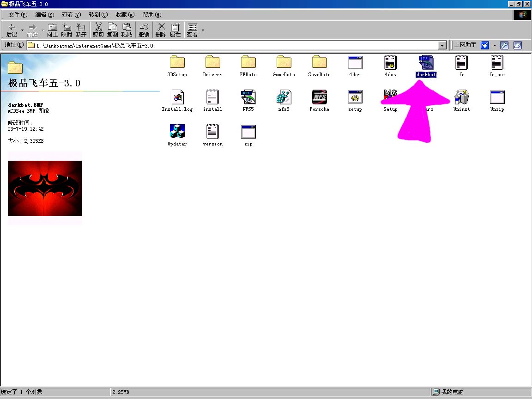Delete the selected file with 删除
532x399 pixels.
click(161, 30)
